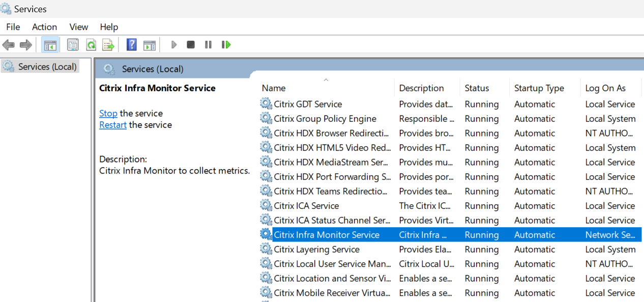Click the Forward navigation arrow
This screenshot has height=302, width=644.
(x=25, y=44)
